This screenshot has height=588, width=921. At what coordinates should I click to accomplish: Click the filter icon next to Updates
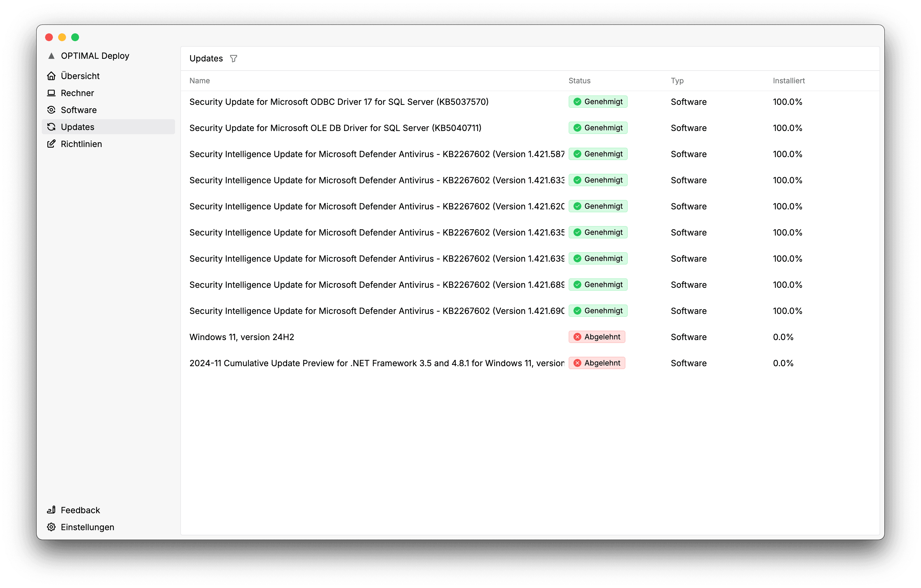point(234,58)
